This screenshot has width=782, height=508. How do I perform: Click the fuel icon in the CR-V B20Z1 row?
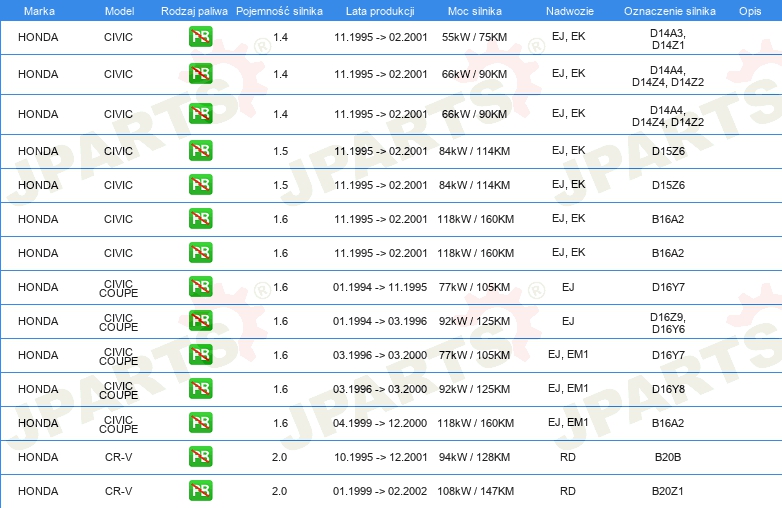(x=200, y=491)
